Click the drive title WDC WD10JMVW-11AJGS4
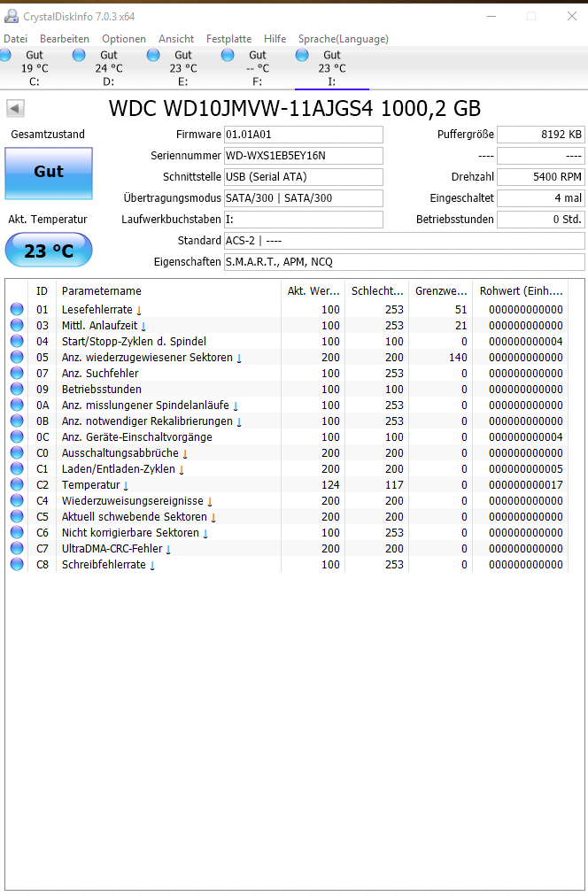Image resolution: width=588 pixels, height=896 pixels. click(295, 108)
